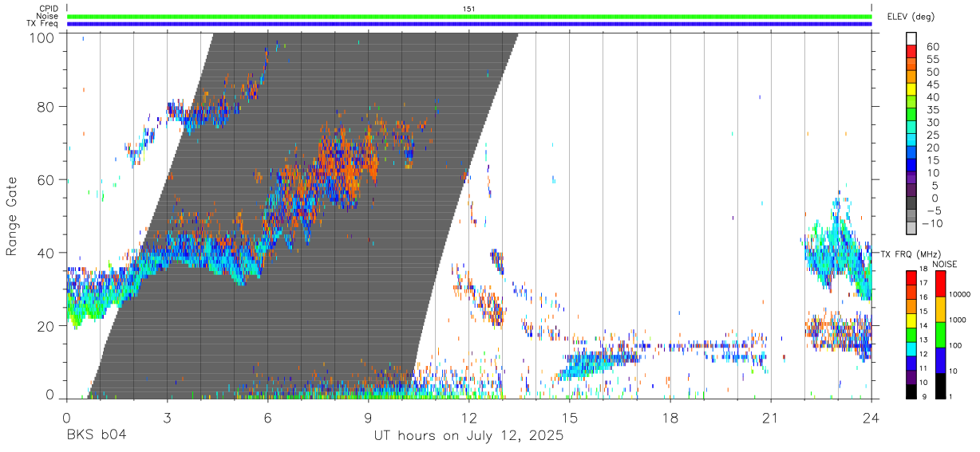980x452 pixels.
Task: Click the TX FRQ (MHz) legend title
Action: click(911, 254)
